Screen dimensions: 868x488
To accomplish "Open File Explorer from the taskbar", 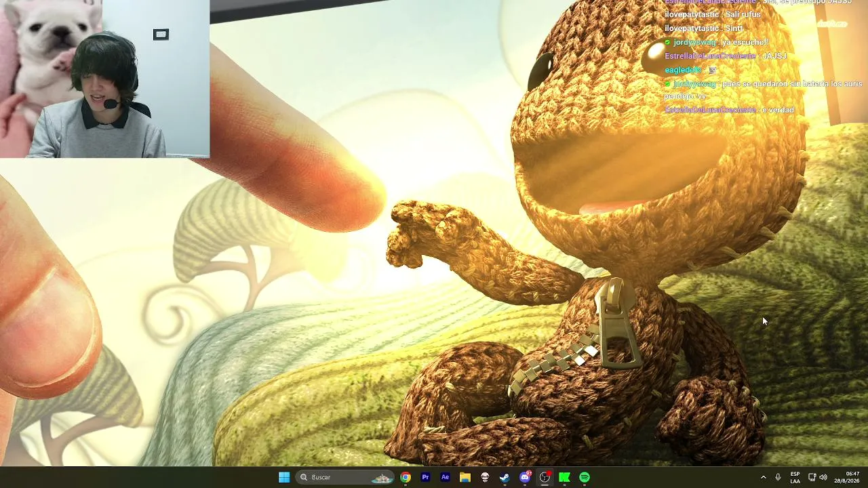I will [x=465, y=477].
